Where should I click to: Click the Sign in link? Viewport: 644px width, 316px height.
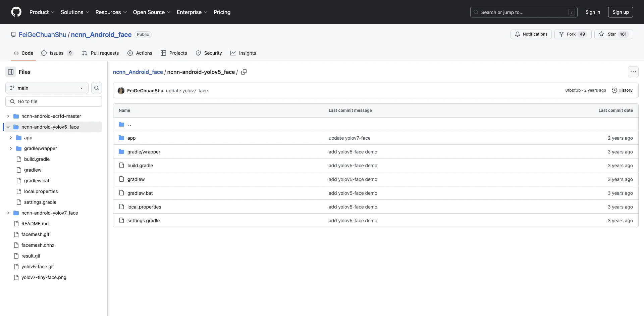pyautogui.click(x=593, y=12)
